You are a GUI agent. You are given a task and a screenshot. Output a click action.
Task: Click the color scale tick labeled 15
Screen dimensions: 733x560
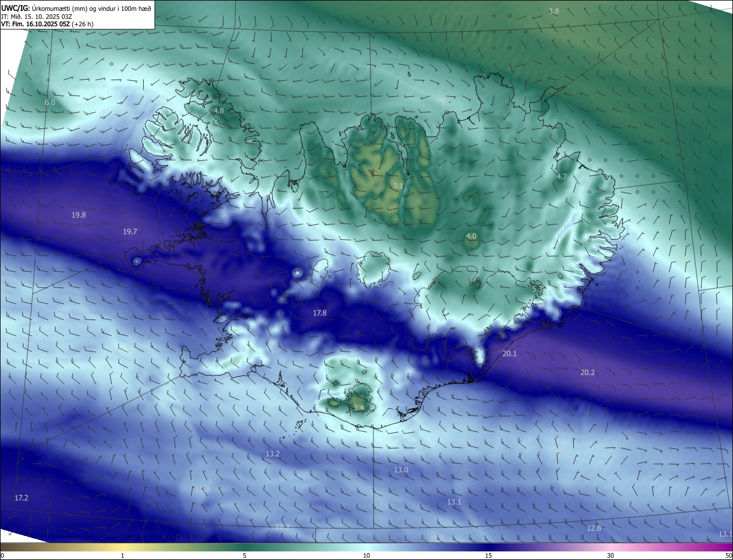(488, 555)
